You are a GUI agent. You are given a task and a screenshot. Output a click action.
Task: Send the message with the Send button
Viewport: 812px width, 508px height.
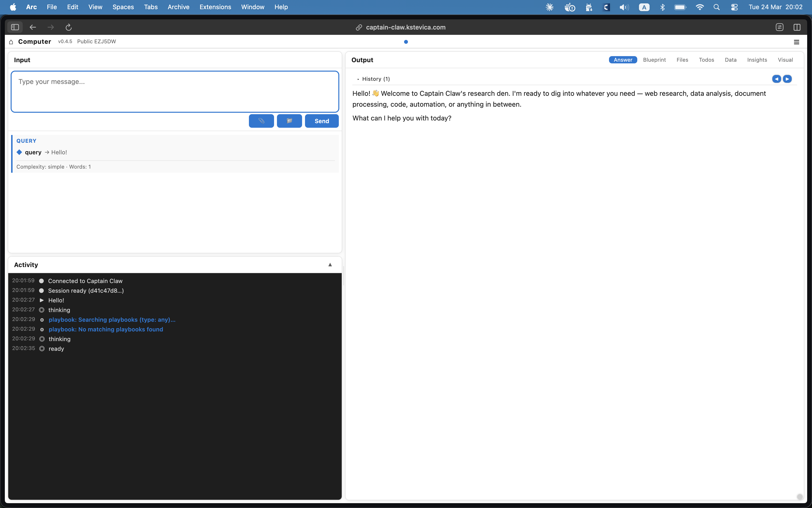(x=321, y=121)
